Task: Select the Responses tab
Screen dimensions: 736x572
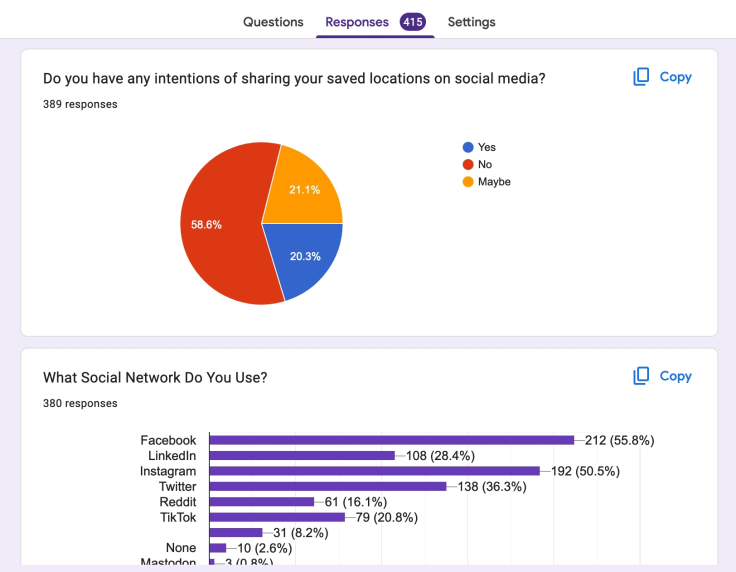Action: coord(357,22)
